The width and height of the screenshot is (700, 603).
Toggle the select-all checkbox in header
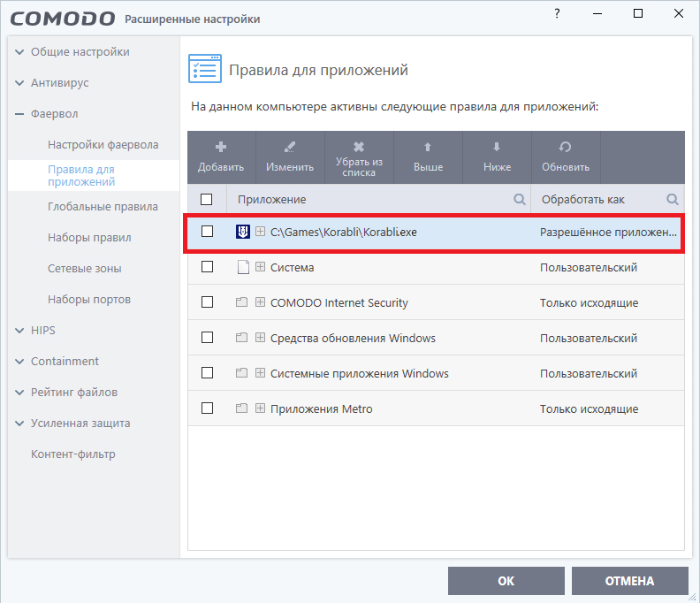point(206,199)
